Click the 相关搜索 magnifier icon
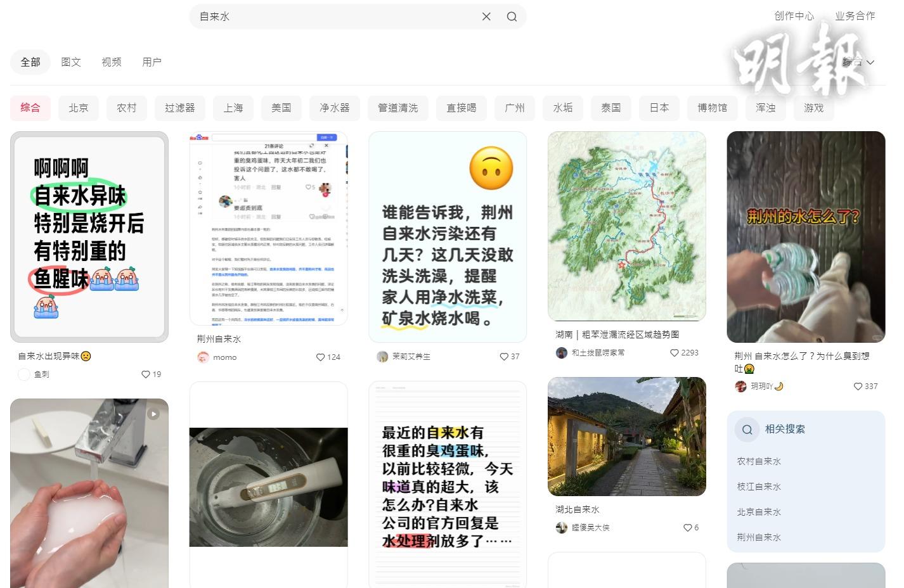 click(747, 430)
